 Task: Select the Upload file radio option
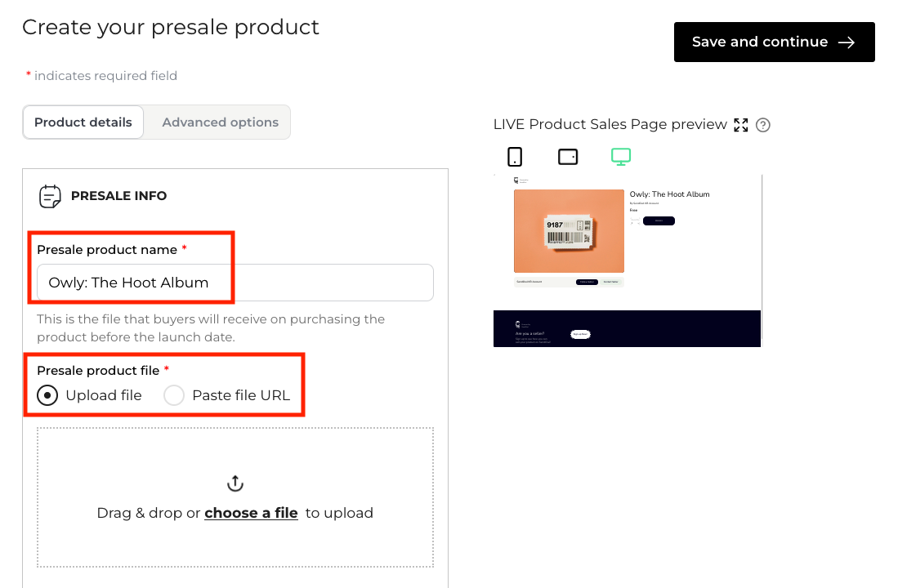[49, 395]
